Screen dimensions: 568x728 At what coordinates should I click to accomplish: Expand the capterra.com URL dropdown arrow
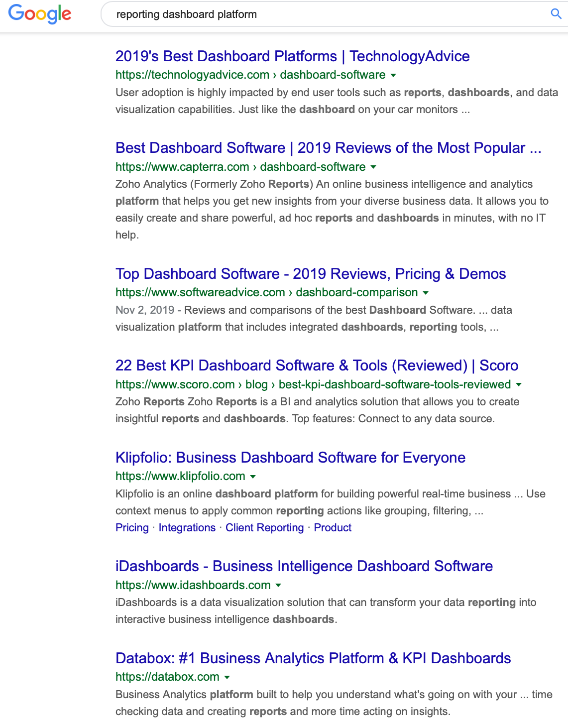pos(373,167)
